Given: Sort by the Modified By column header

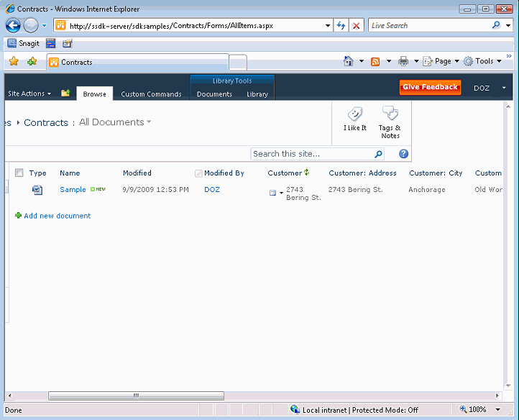Looking at the screenshot, I should 224,173.
